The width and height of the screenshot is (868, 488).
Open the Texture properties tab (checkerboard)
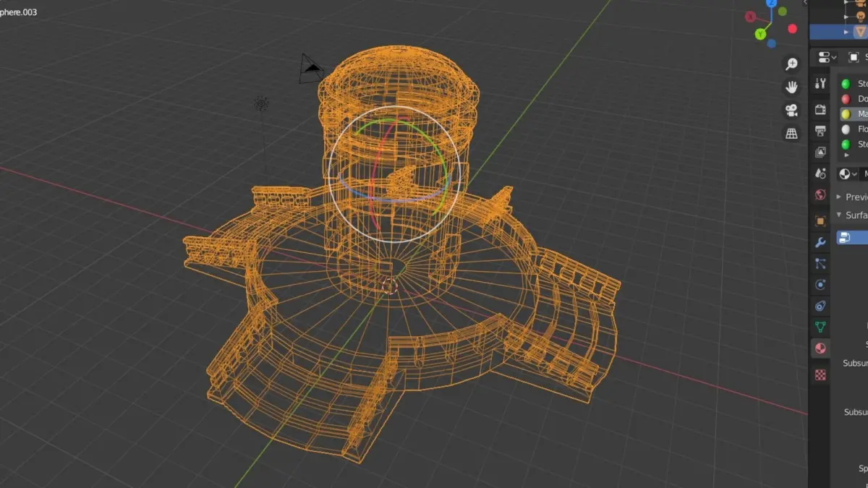(820, 374)
